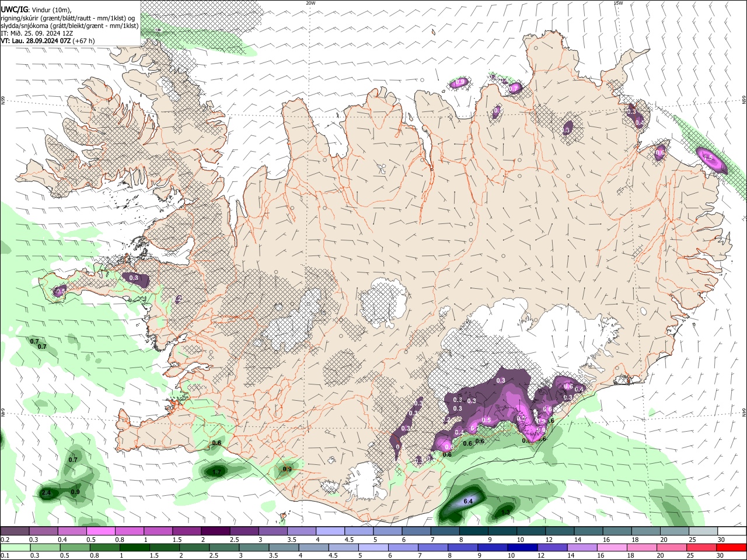747x560 pixels.
Task: Click the '1.3' rain value label
Action: pos(505,513)
